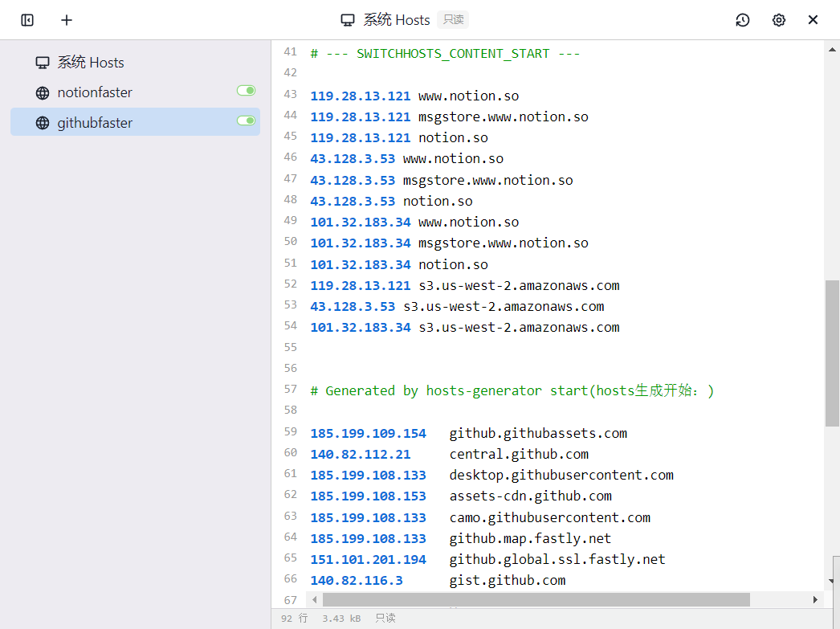The height and width of the screenshot is (629, 840).
Task: Click the horizontal scrollbar right arrow
Action: (x=815, y=599)
